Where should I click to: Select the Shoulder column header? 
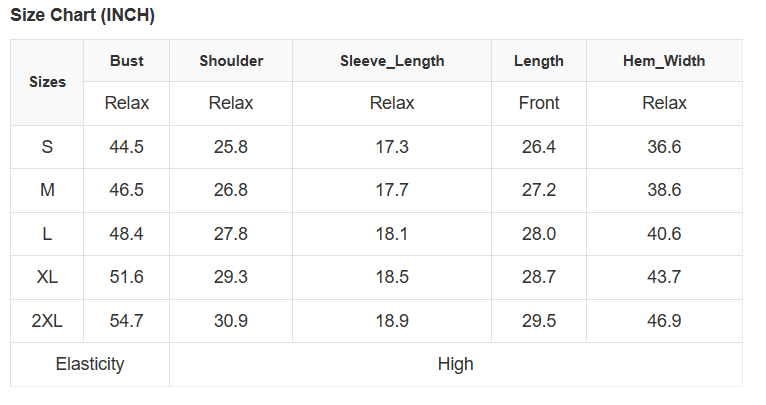tap(231, 61)
